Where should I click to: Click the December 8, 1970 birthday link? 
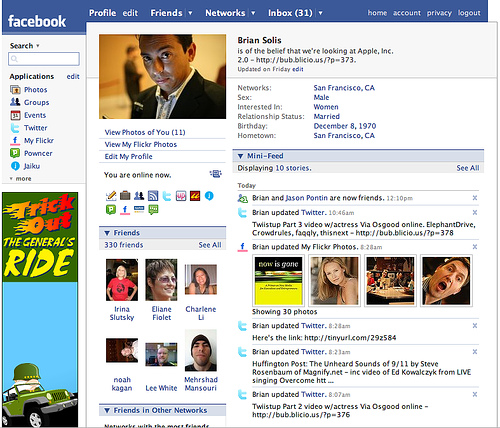(345, 126)
